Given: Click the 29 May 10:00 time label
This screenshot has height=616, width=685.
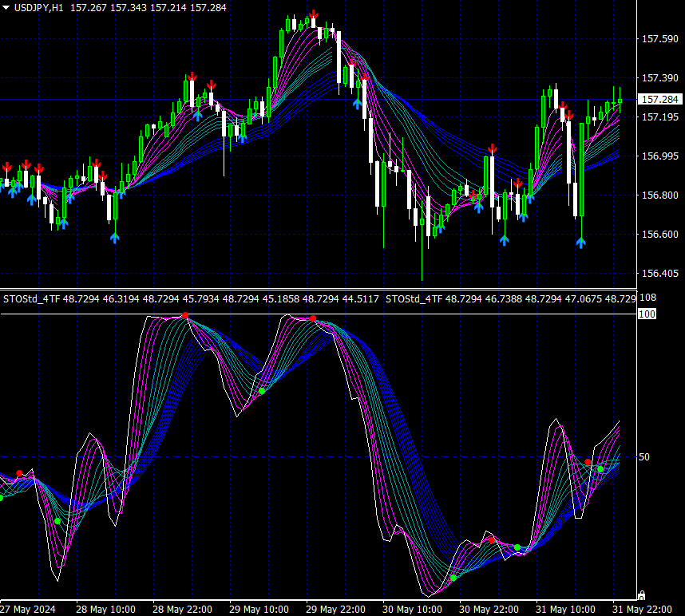Looking at the screenshot, I should tap(259, 610).
